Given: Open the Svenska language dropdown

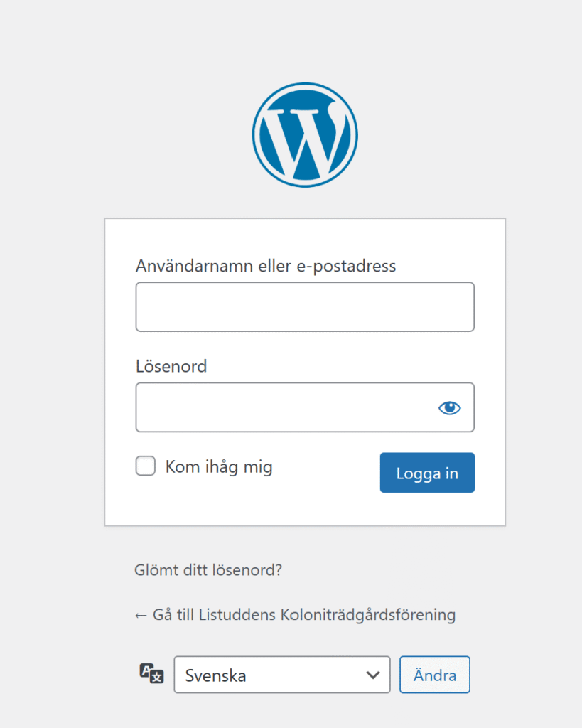Looking at the screenshot, I should coord(282,675).
